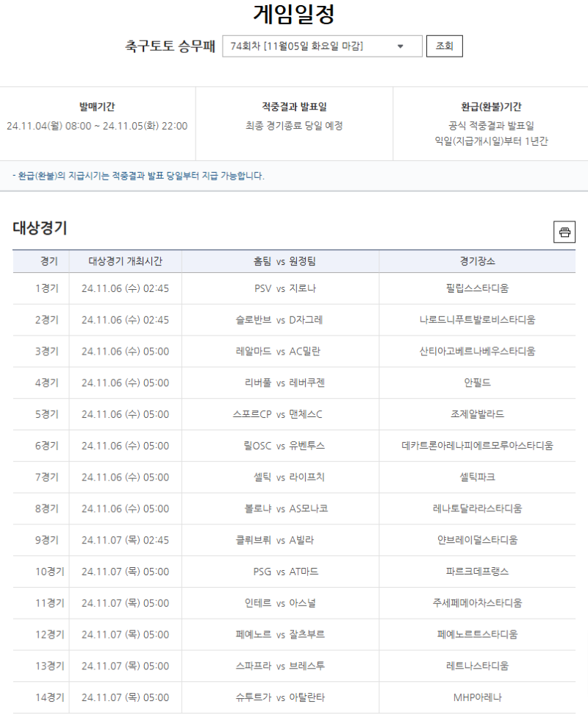Viewport: 588px width, 715px height.
Task: Select the 1경기 row label
Action: pyautogui.click(x=47, y=288)
